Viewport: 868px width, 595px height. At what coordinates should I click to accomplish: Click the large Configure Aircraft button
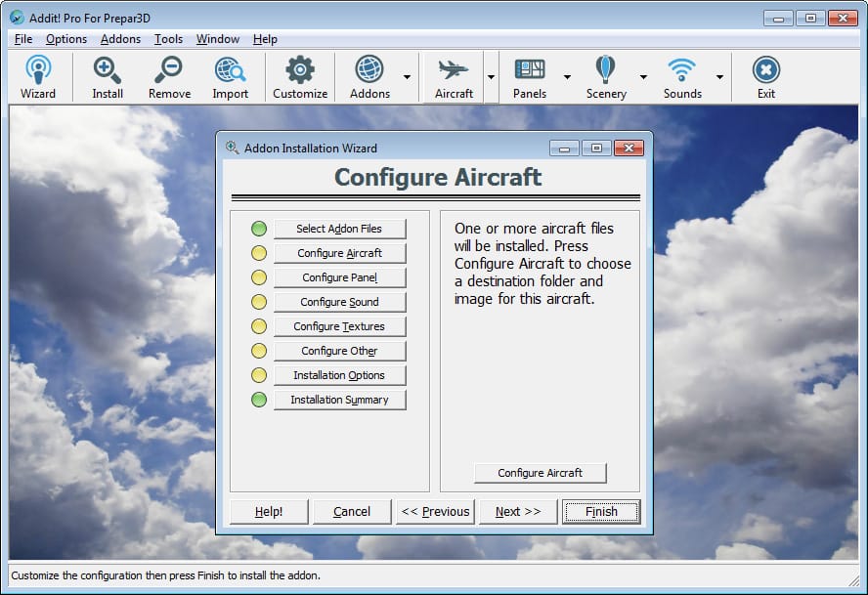pyautogui.click(x=540, y=473)
